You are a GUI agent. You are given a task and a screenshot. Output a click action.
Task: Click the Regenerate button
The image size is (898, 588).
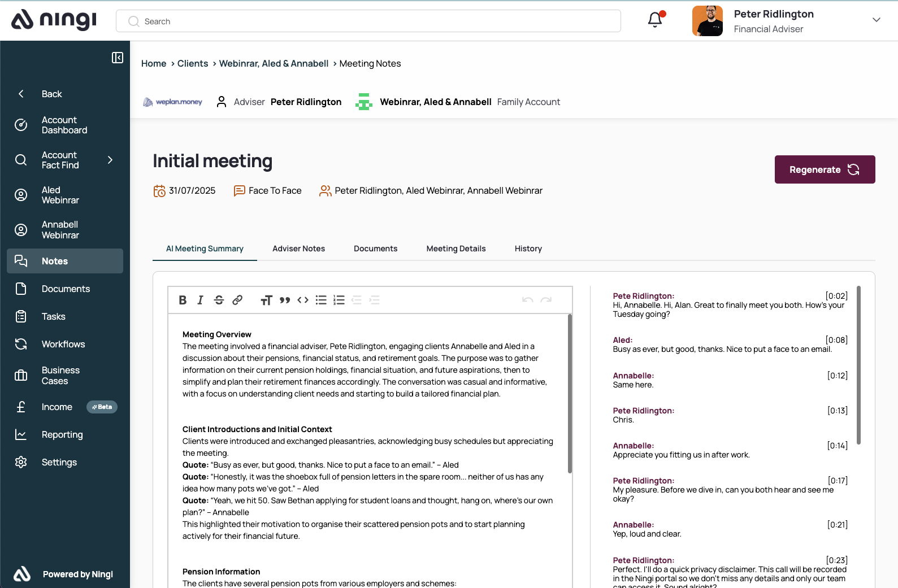coord(825,169)
